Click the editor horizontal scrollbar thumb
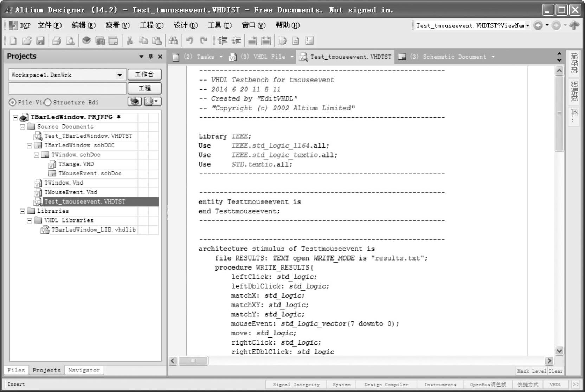Image resolution: width=585 pixels, height=392 pixels. pyautogui.click(x=193, y=361)
